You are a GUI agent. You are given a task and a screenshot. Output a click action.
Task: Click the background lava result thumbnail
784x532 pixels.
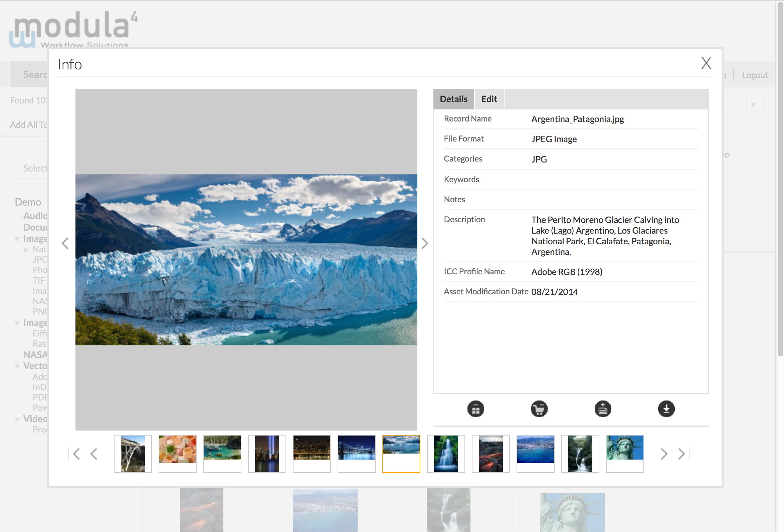pos(201,510)
